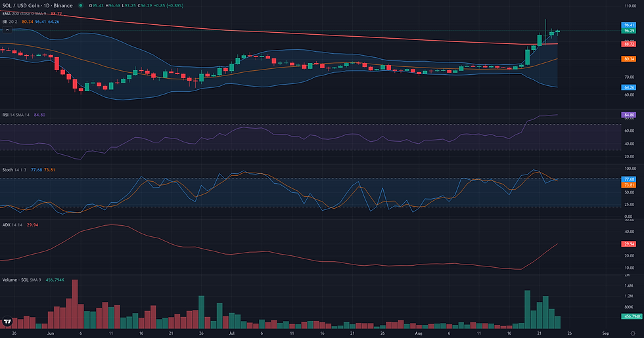The height and width of the screenshot is (338, 644).
Task: Click the blue 77.68 Stoch axis label
Action: click(629, 179)
